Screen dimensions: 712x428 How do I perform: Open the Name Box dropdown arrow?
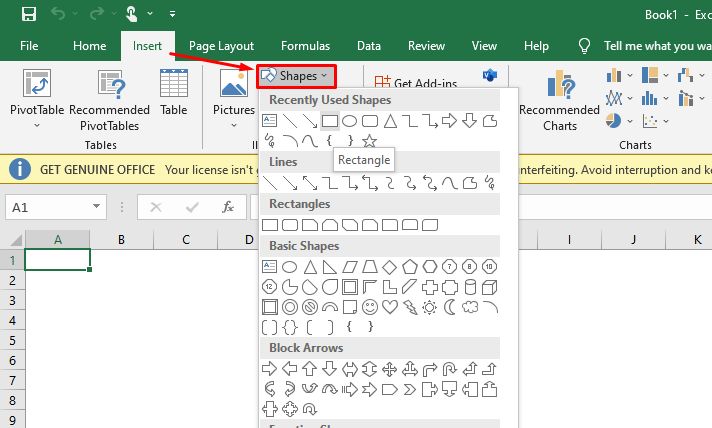pyautogui.click(x=97, y=207)
